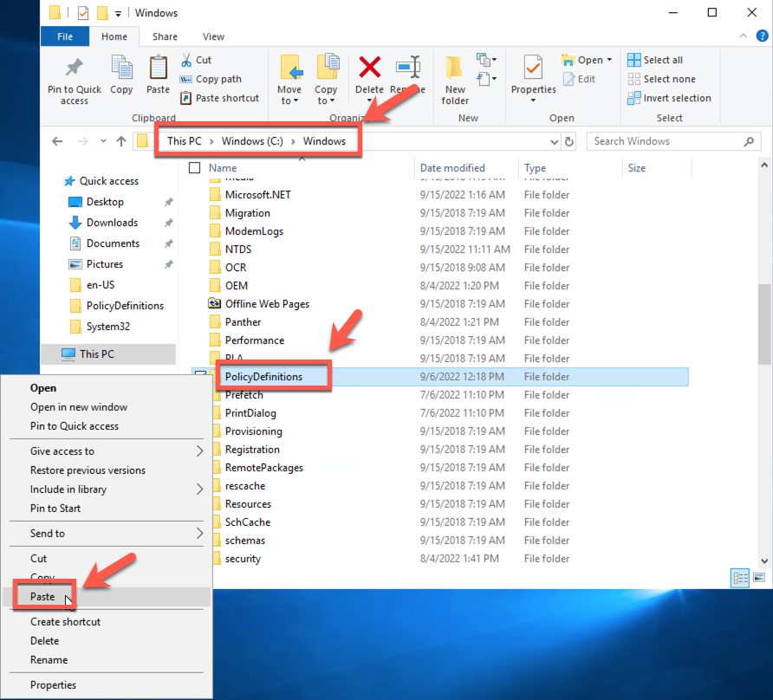Expand the Give access to submenu
773x700 pixels.
[x=199, y=451]
